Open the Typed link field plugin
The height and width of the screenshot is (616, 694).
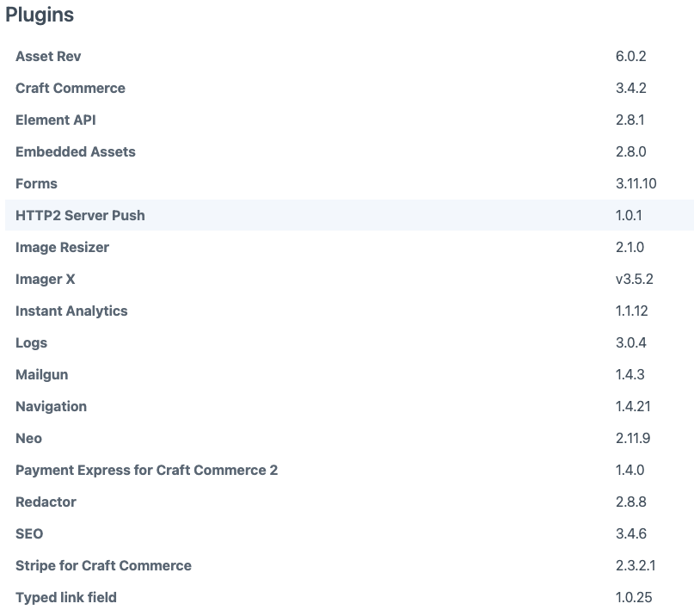click(65, 597)
